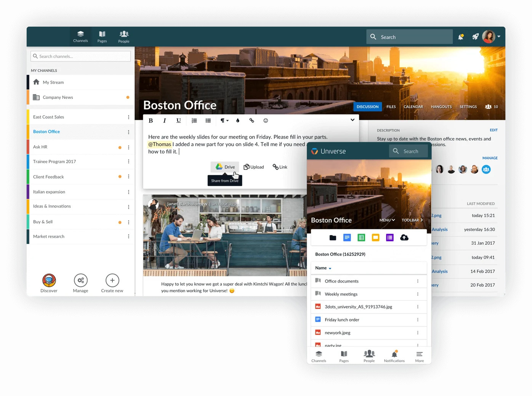Open options for Friday lunch order

(418, 320)
